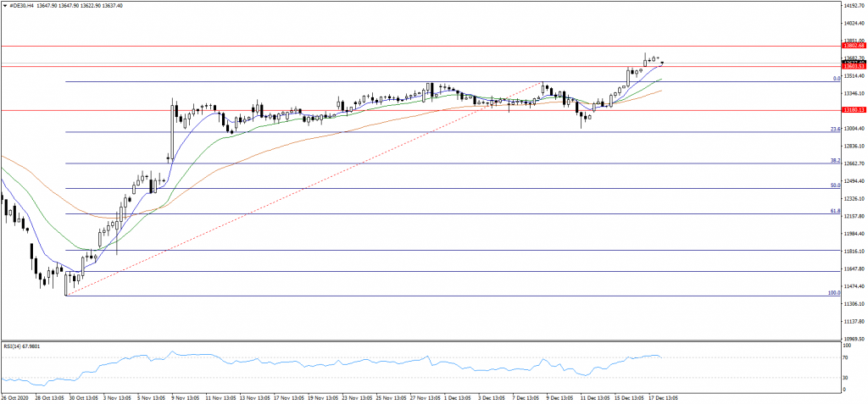Select the Fibonacci 0.0 level label
Screen dimensions: 868x404
tap(836, 79)
